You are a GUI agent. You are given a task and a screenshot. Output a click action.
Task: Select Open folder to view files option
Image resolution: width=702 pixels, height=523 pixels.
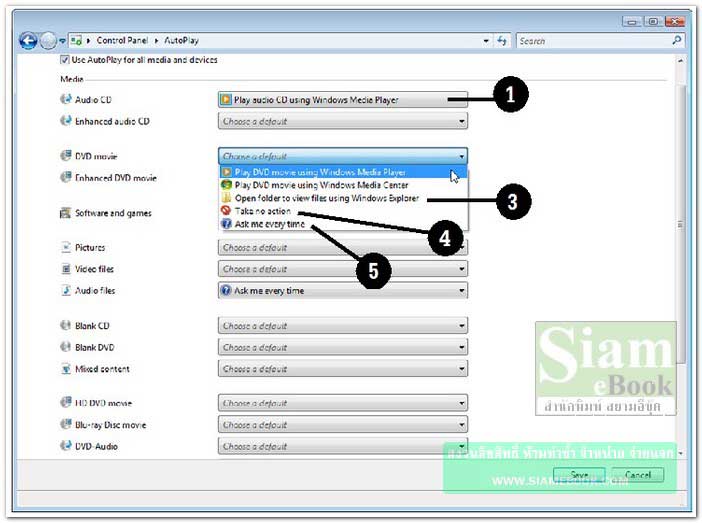[343, 198]
